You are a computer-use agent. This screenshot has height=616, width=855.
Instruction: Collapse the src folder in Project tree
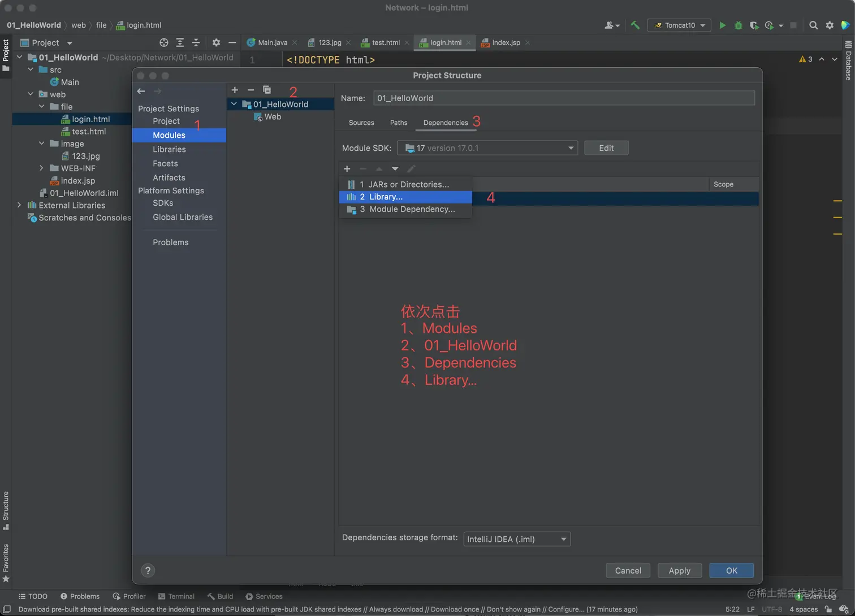coord(31,70)
